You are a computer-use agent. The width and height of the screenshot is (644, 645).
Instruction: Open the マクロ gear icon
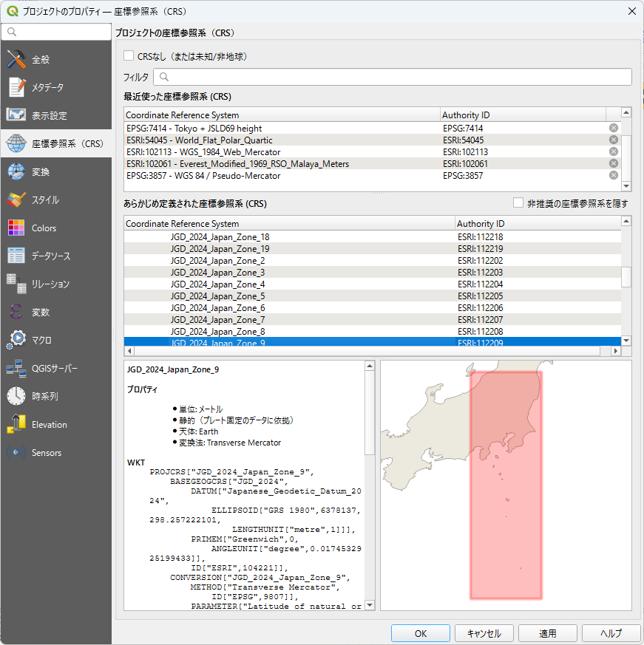16,340
